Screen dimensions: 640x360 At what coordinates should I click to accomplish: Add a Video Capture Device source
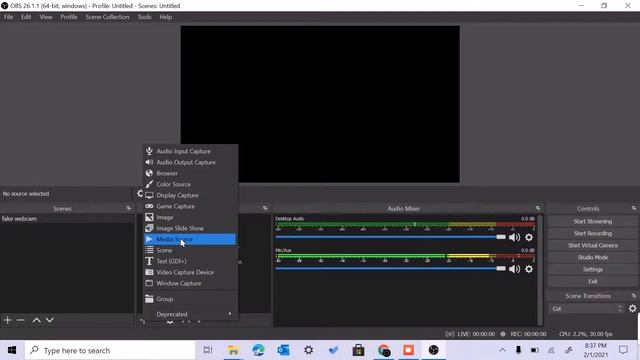190,272
